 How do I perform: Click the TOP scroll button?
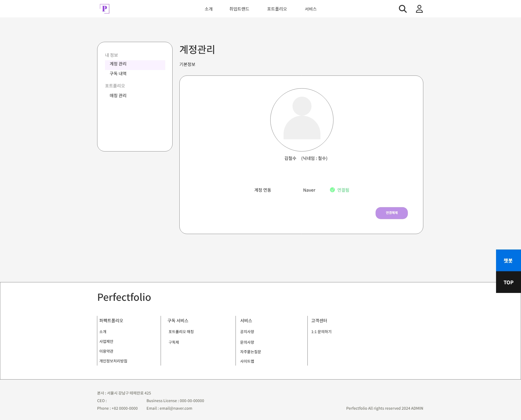pyautogui.click(x=508, y=282)
